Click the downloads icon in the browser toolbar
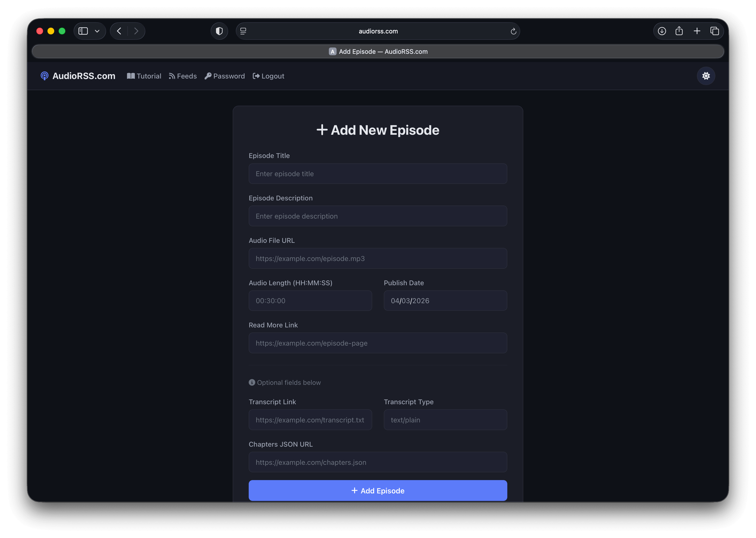Screen dimensions: 756x538 (x=662, y=31)
